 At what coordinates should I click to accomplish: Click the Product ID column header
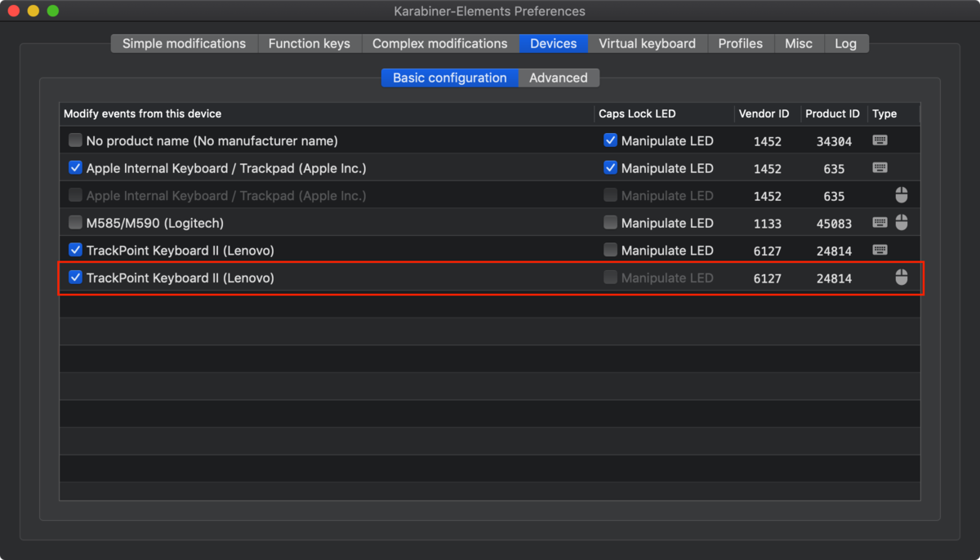point(832,113)
